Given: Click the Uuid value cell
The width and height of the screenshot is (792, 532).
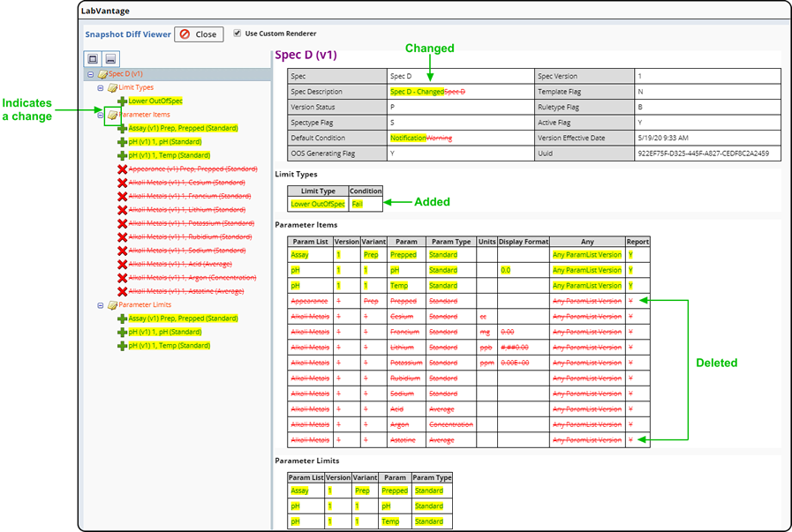Looking at the screenshot, I should point(707,154).
